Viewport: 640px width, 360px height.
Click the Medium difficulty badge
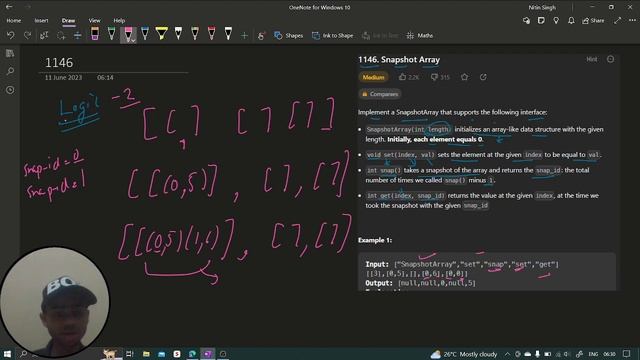point(373,77)
